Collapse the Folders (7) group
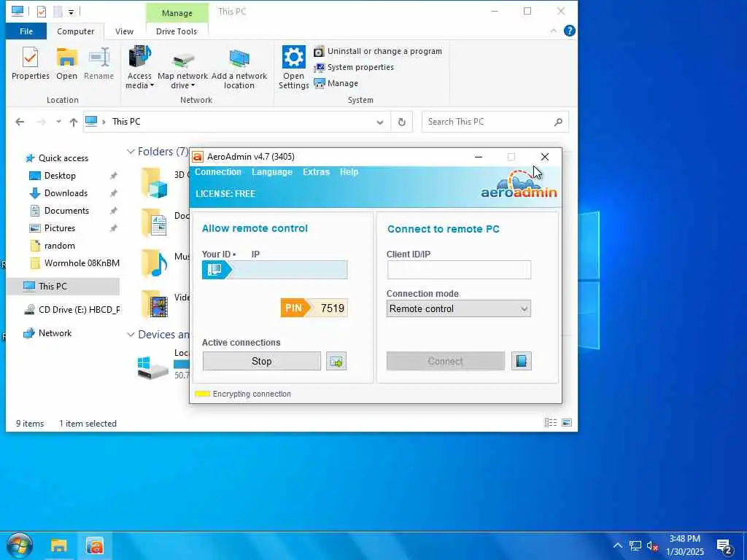 (x=131, y=152)
